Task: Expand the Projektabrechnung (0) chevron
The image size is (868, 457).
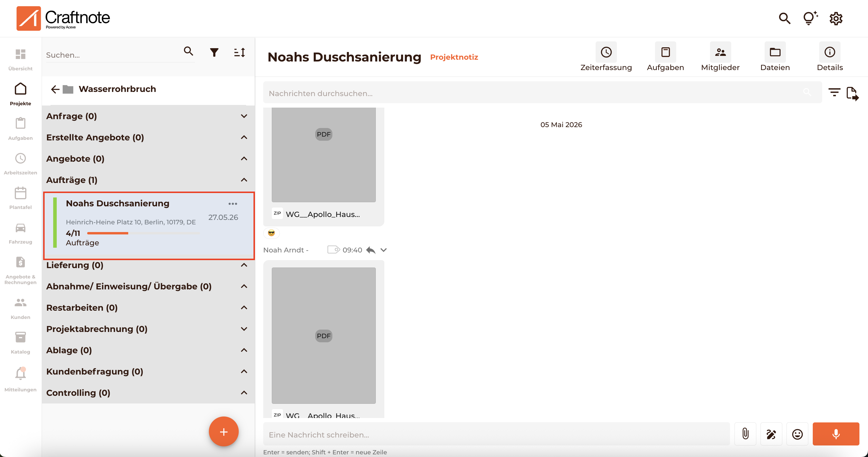Action: coord(244,329)
